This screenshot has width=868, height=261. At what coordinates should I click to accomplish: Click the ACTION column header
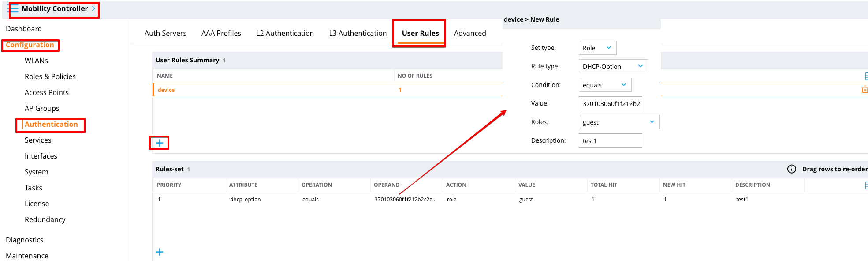pos(456,185)
